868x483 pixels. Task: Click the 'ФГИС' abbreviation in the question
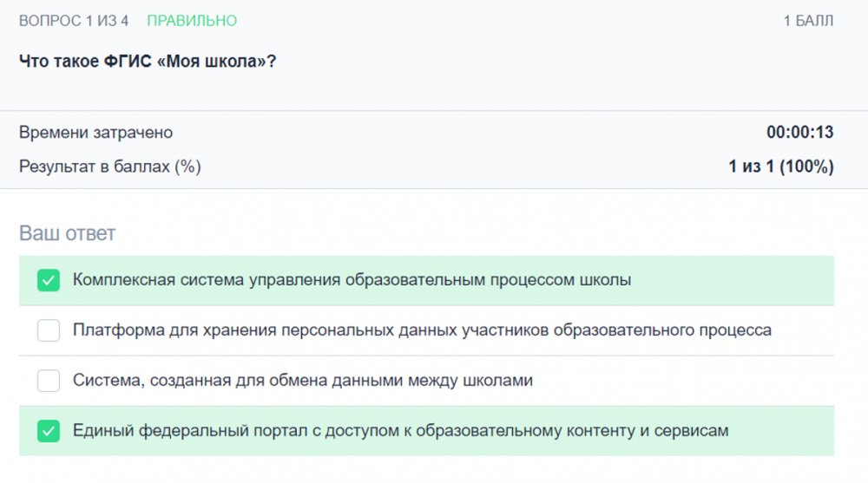click(129, 62)
